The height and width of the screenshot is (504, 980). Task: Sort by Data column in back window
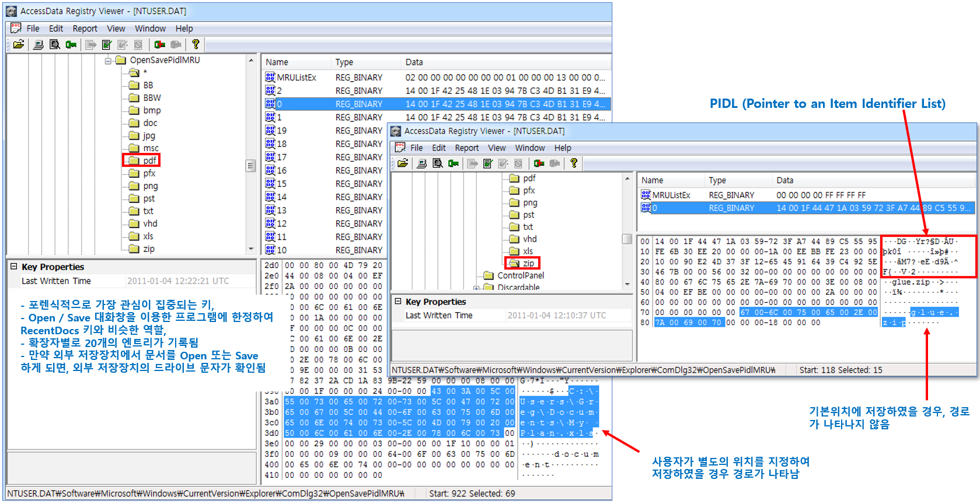click(x=505, y=62)
